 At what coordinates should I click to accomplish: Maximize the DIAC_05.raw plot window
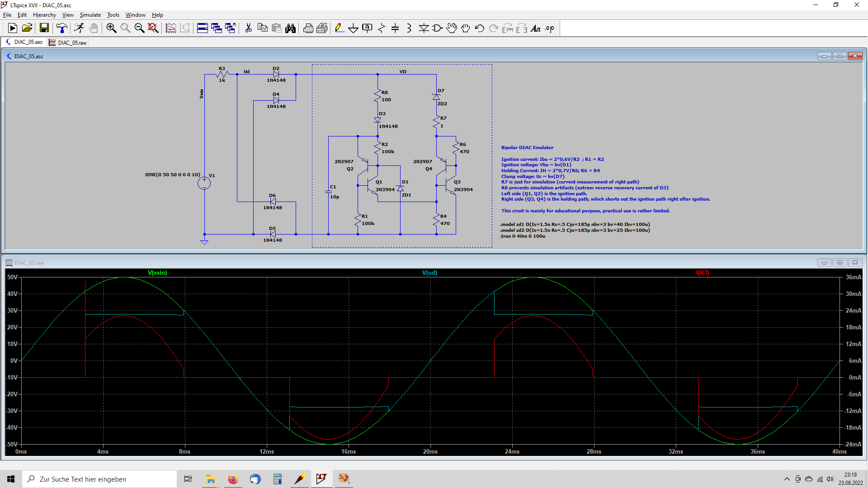840,263
